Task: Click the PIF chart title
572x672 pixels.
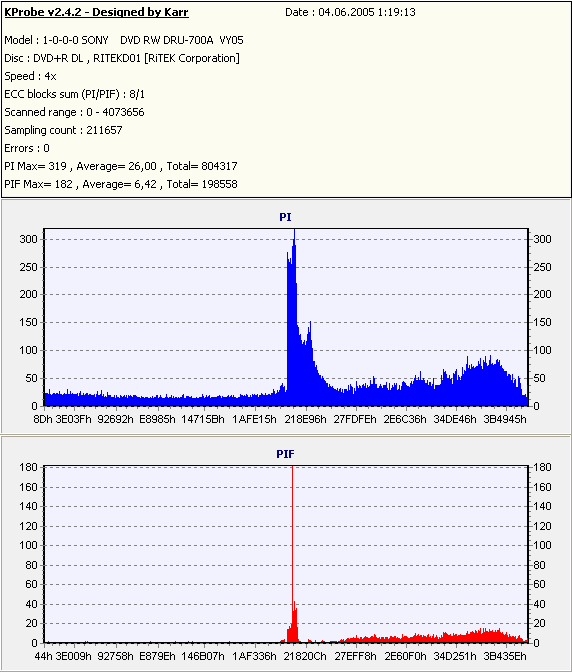Action: click(x=285, y=454)
